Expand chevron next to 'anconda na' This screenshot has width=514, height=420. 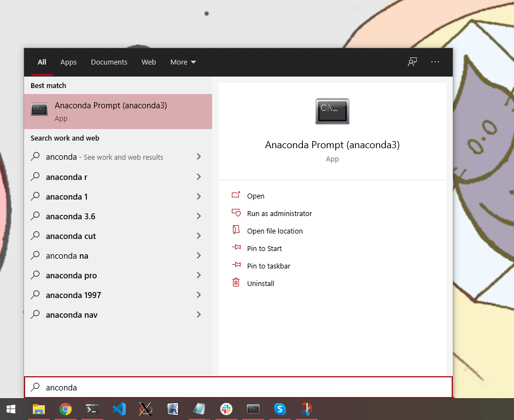pos(198,255)
